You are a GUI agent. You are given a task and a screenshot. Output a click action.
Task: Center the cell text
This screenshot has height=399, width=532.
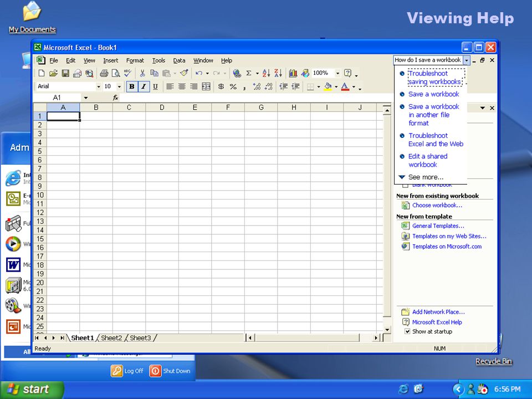[182, 86]
